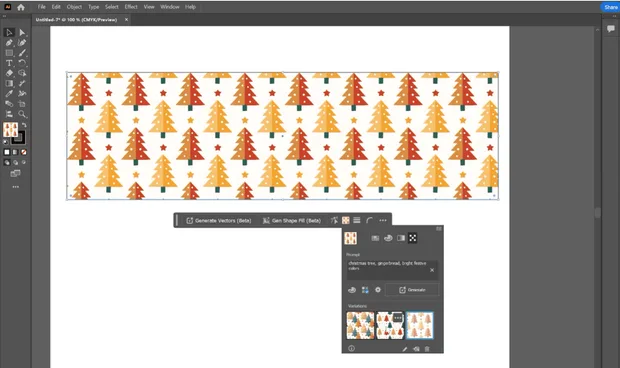
Task: Switch to Untitled-7 document tab
Action: (x=76, y=19)
